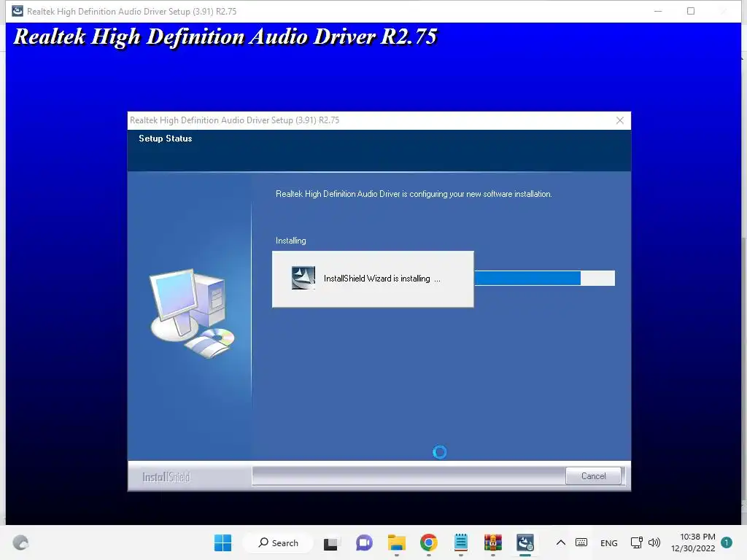
Task: Click the installation progress bar
Action: pyautogui.click(x=544, y=278)
